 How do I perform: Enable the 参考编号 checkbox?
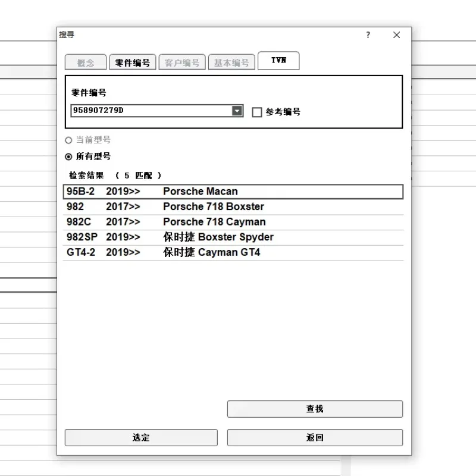tap(257, 112)
